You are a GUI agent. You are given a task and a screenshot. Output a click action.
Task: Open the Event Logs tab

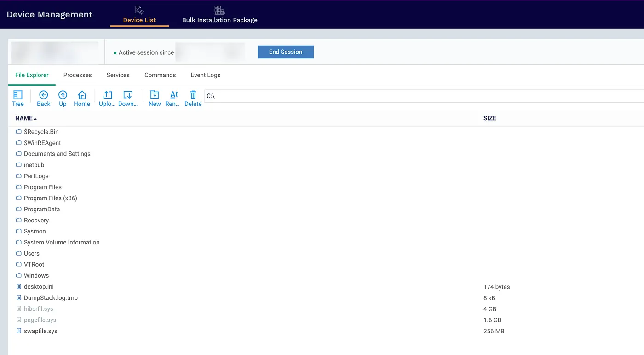(205, 75)
